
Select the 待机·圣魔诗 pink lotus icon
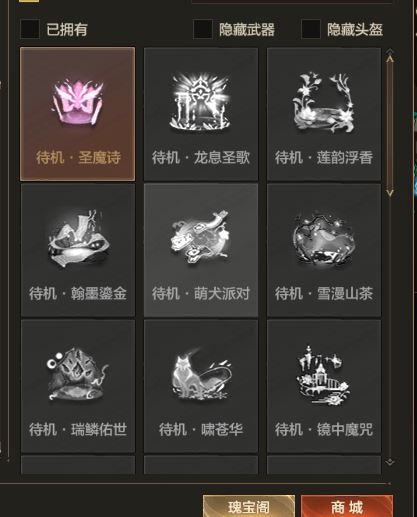[x=77, y=102]
